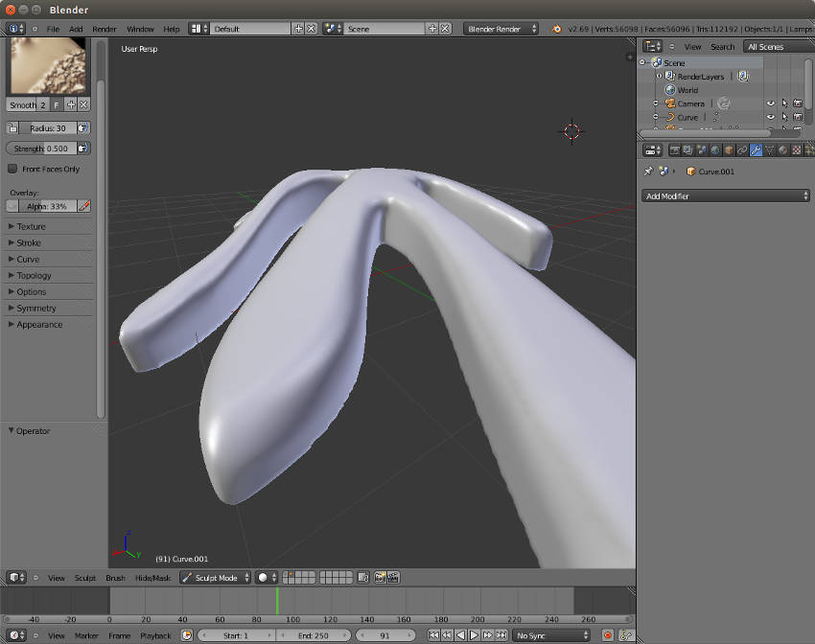The height and width of the screenshot is (644, 815).
Task: Open the Render menu
Action: pyautogui.click(x=105, y=29)
